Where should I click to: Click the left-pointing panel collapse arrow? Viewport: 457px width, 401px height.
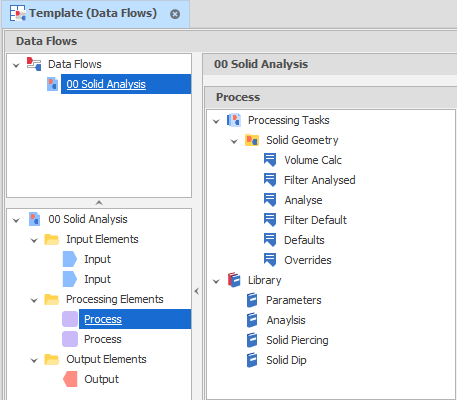point(197,291)
